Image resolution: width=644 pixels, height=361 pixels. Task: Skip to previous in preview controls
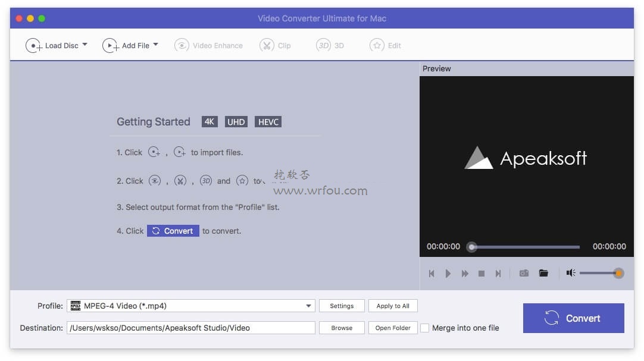coord(432,274)
